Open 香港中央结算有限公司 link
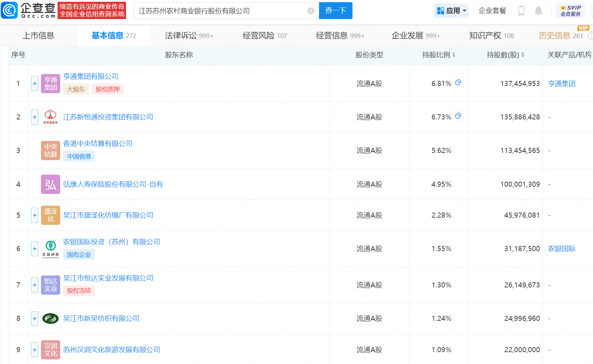 98,144
